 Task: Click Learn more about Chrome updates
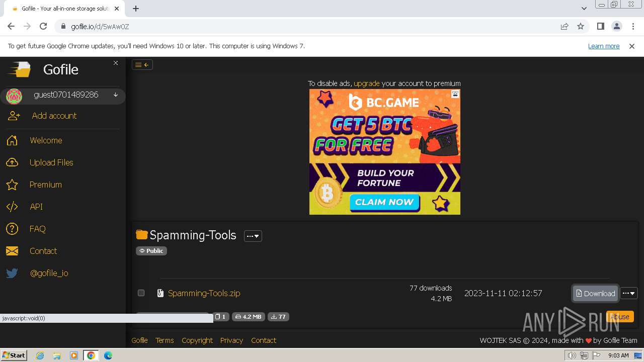[x=604, y=46]
